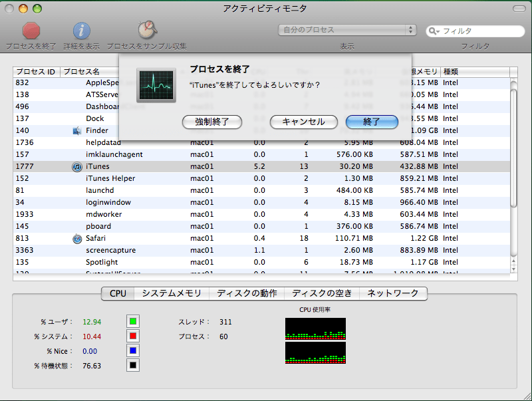Screen dimensions: 532x401
Task: Click the search magnifier in filter field
Action: click(434, 31)
